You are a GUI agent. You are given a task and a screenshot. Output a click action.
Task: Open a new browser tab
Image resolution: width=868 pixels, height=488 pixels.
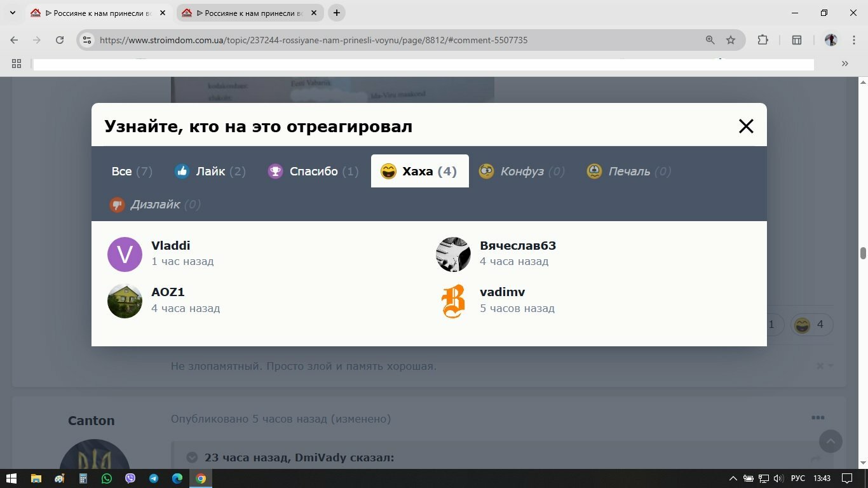337,13
